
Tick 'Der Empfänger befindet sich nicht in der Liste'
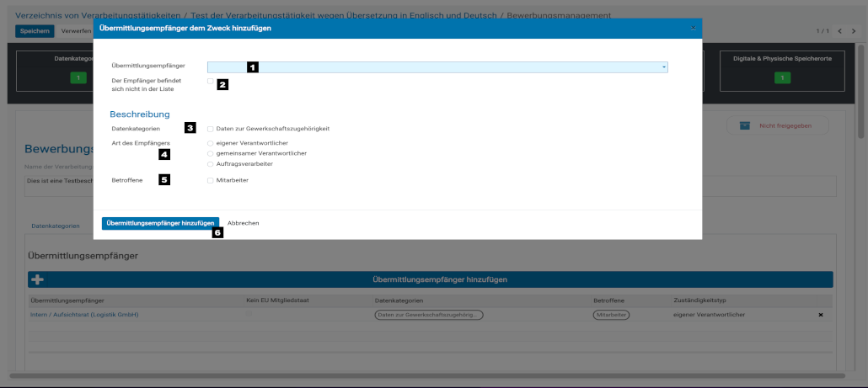click(211, 82)
